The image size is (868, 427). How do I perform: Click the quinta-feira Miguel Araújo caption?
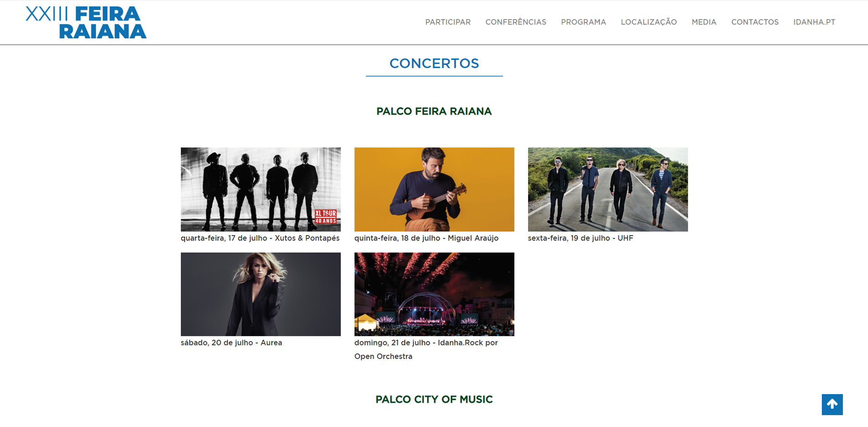point(426,238)
